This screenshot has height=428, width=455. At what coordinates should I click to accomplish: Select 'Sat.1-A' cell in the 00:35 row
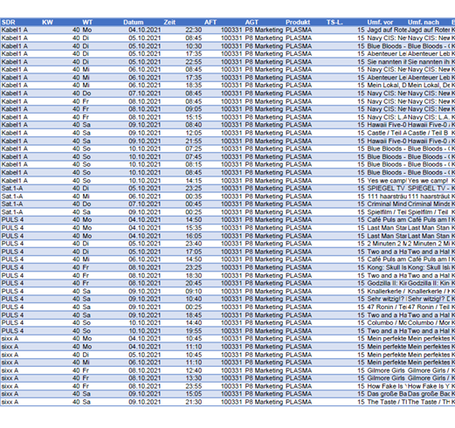pyautogui.click(x=12, y=196)
